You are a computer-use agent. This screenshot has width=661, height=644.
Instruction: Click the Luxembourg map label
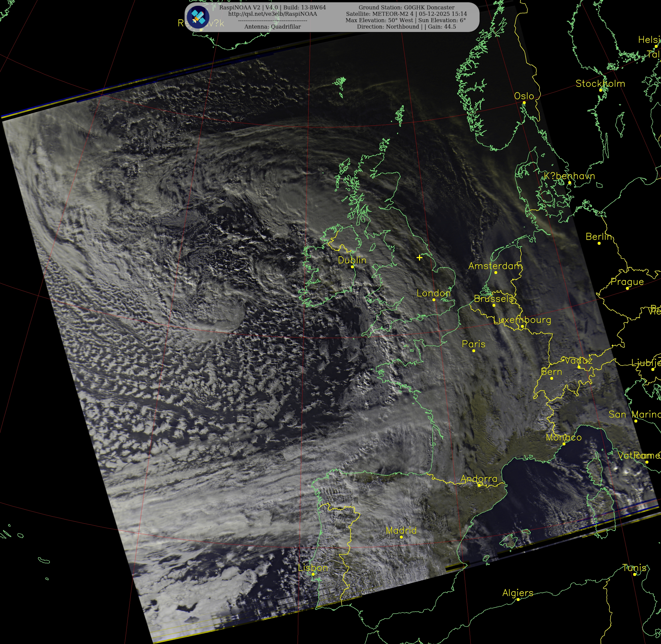click(522, 320)
